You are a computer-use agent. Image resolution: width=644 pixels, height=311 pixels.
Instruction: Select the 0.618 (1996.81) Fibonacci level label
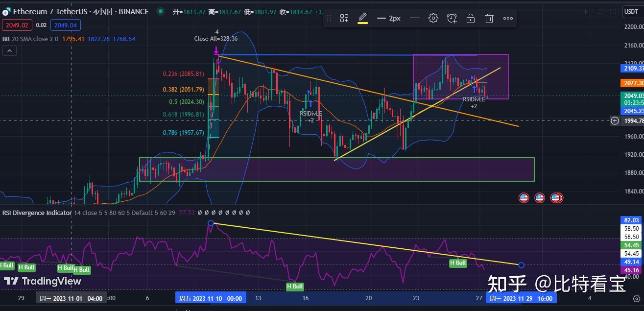[x=183, y=115]
